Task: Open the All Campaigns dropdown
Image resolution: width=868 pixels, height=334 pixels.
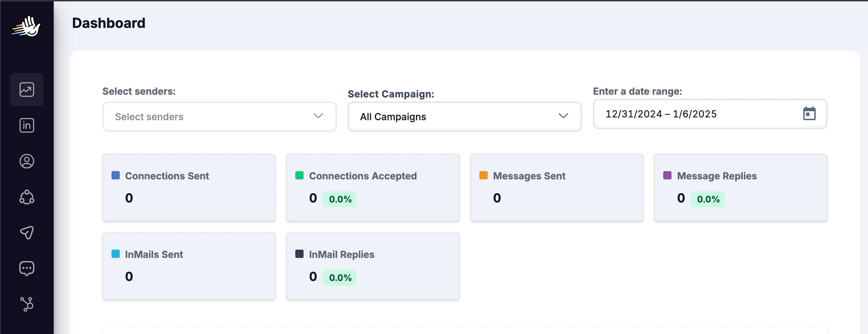Action: point(464,117)
